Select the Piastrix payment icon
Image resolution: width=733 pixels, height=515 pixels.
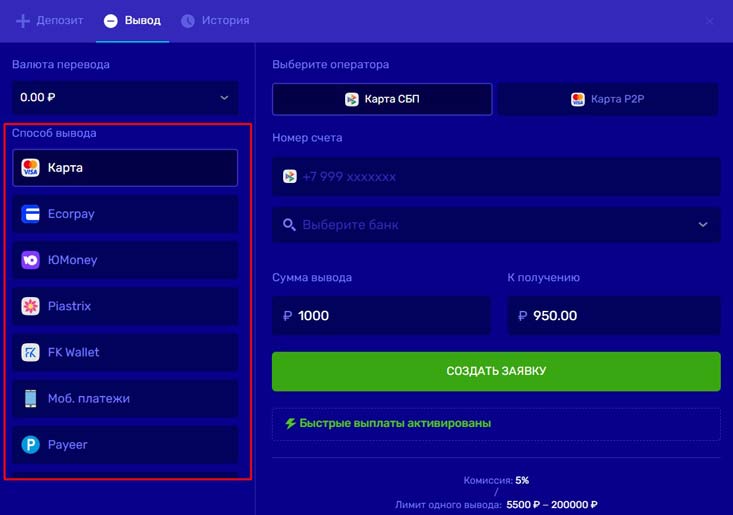[30, 306]
